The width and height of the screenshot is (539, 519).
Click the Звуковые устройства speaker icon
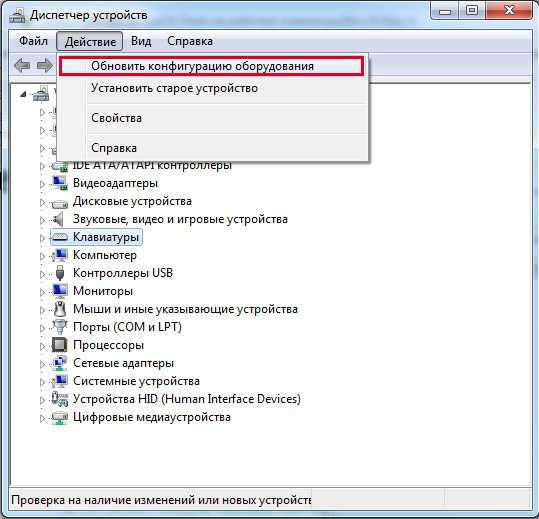(x=58, y=219)
